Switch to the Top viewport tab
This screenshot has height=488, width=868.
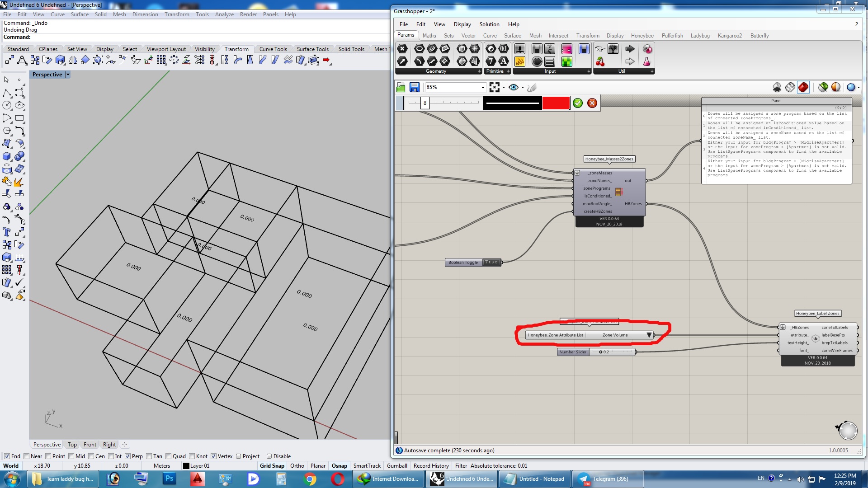click(x=72, y=445)
